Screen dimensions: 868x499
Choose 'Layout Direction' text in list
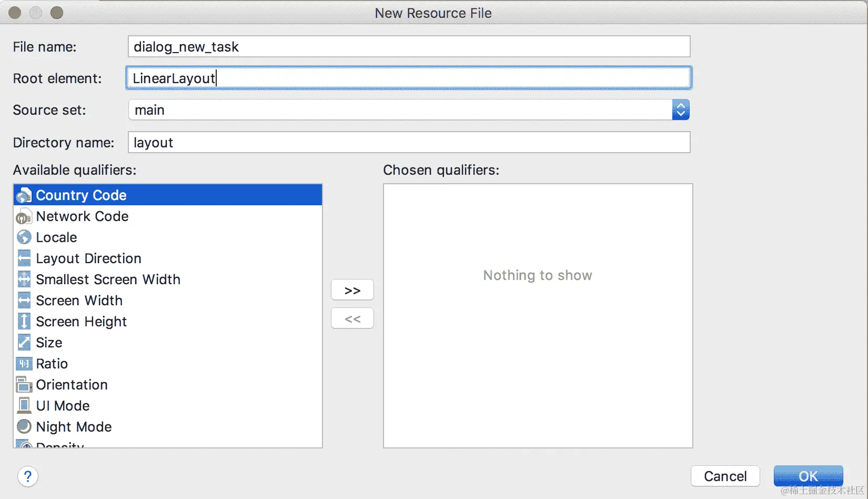click(x=88, y=258)
